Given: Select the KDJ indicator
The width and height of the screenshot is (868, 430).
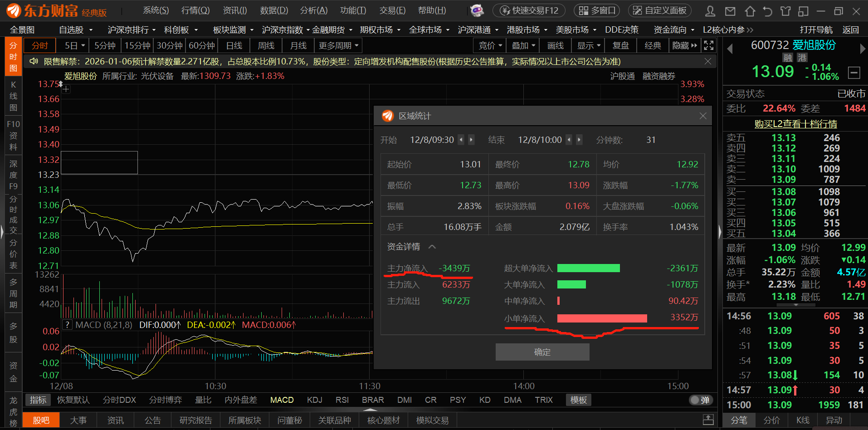Looking at the screenshot, I should point(315,400).
